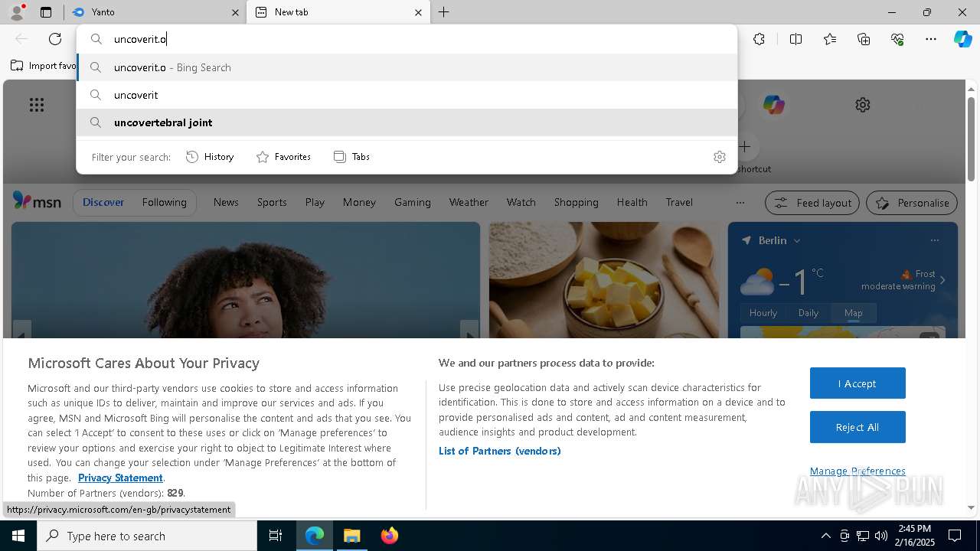Open the Play category
980x551 pixels.
(315, 203)
